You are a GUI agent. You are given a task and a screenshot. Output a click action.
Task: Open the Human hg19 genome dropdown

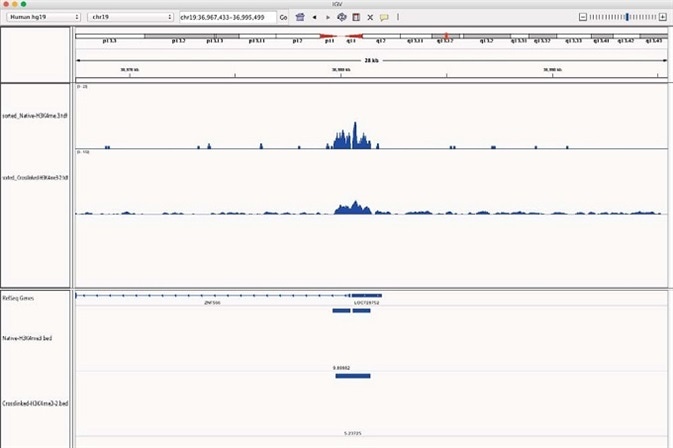point(44,17)
